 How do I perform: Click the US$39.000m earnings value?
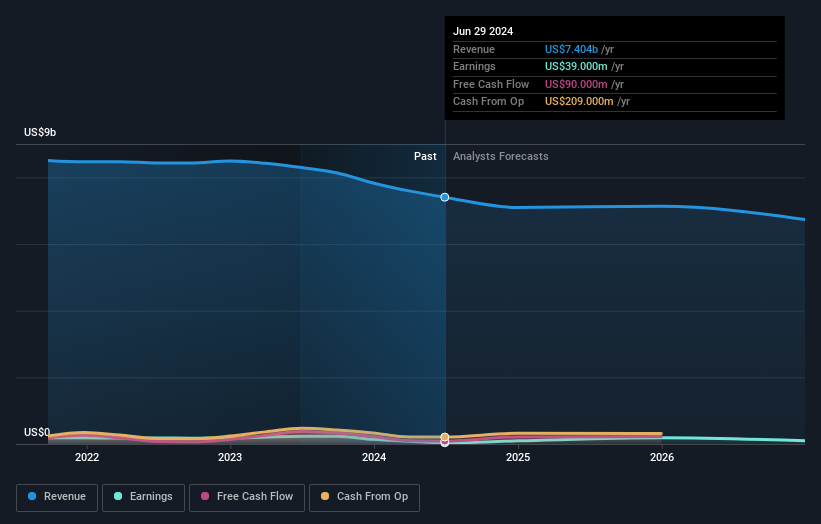(x=576, y=66)
